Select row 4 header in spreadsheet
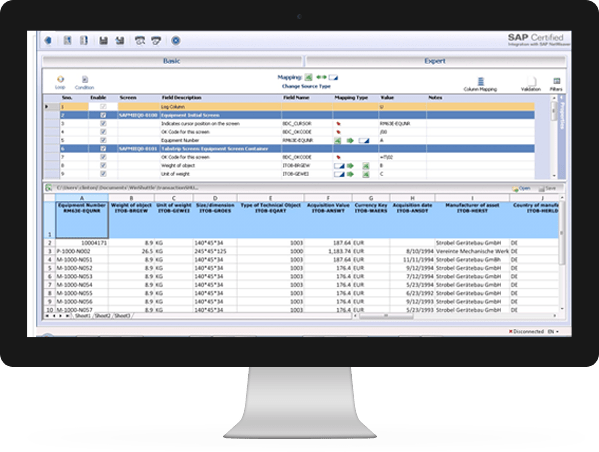 pyautogui.click(x=50, y=259)
